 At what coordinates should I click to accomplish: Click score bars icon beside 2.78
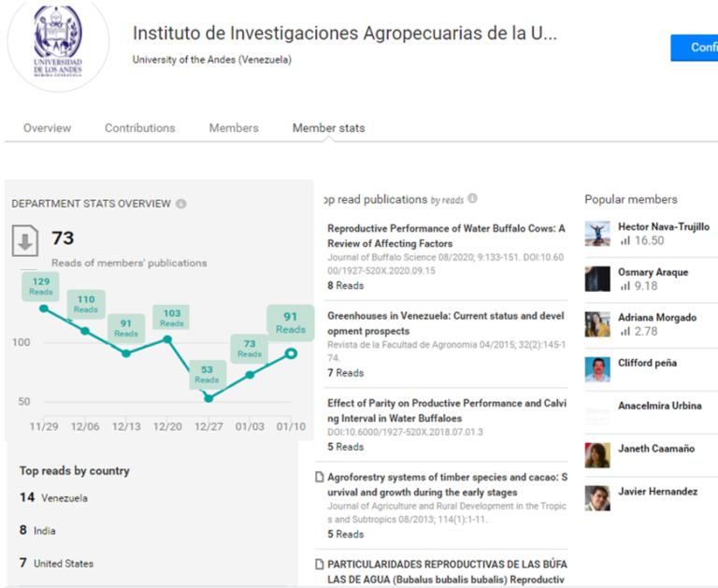click(625, 332)
